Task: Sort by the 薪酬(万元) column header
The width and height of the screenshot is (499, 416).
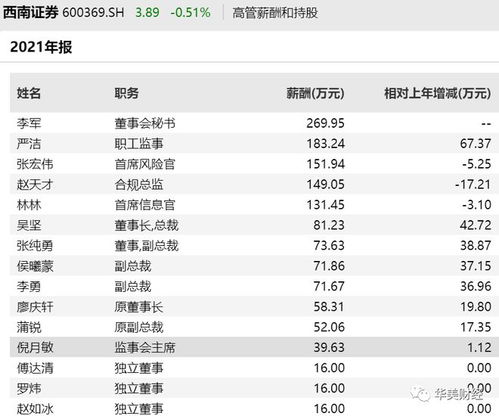Action: (x=315, y=93)
